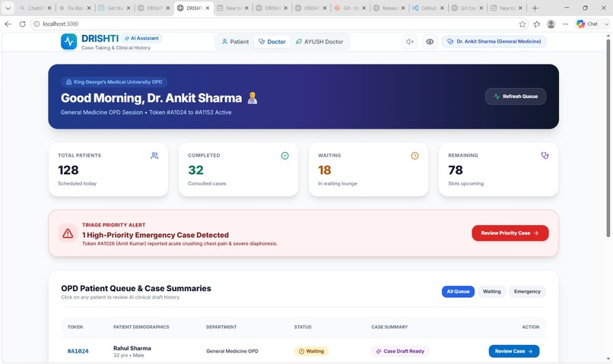Click the 18 waiting value

(325, 170)
